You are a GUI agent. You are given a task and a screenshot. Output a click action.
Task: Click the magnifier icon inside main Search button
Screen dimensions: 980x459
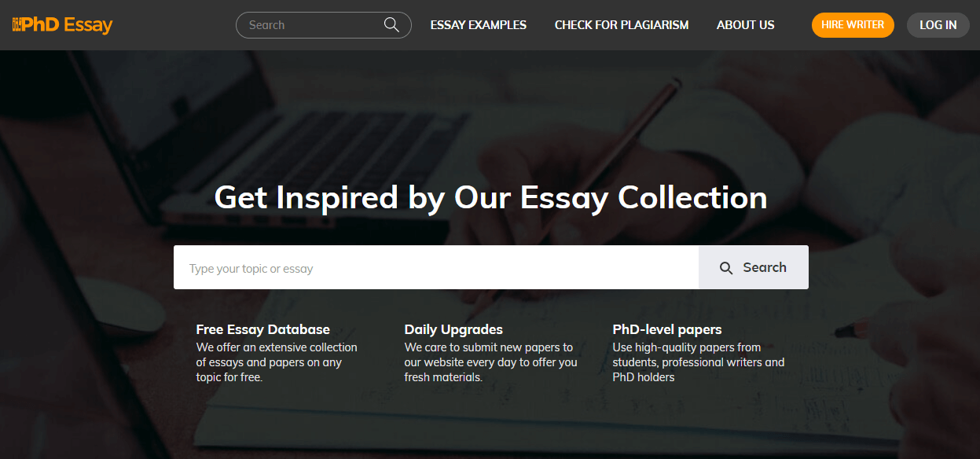726,268
